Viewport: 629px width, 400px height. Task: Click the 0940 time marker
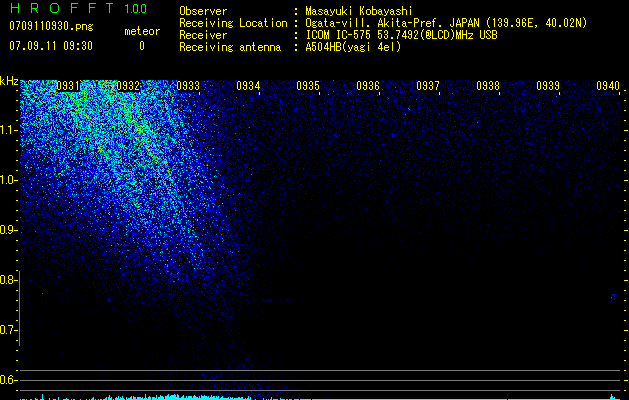click(608, 86)
